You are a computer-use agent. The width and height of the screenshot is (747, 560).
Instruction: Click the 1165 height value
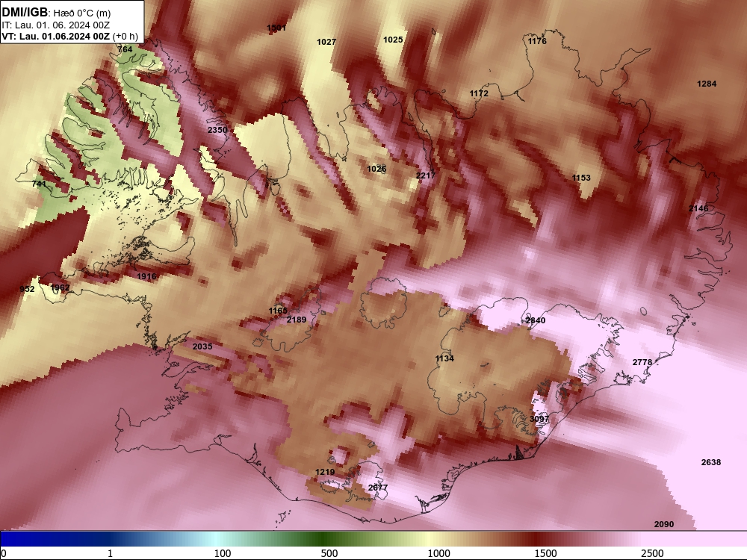pos(278,311)
